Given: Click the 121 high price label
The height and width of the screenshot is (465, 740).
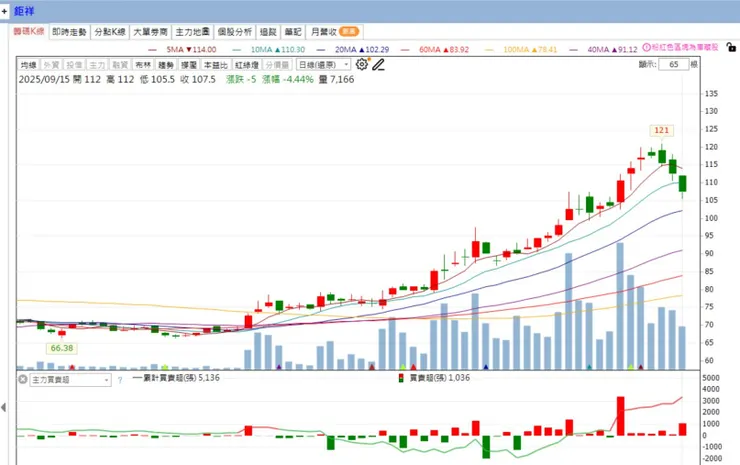Looking at the screenshot, I should click(x=661, y=130).
